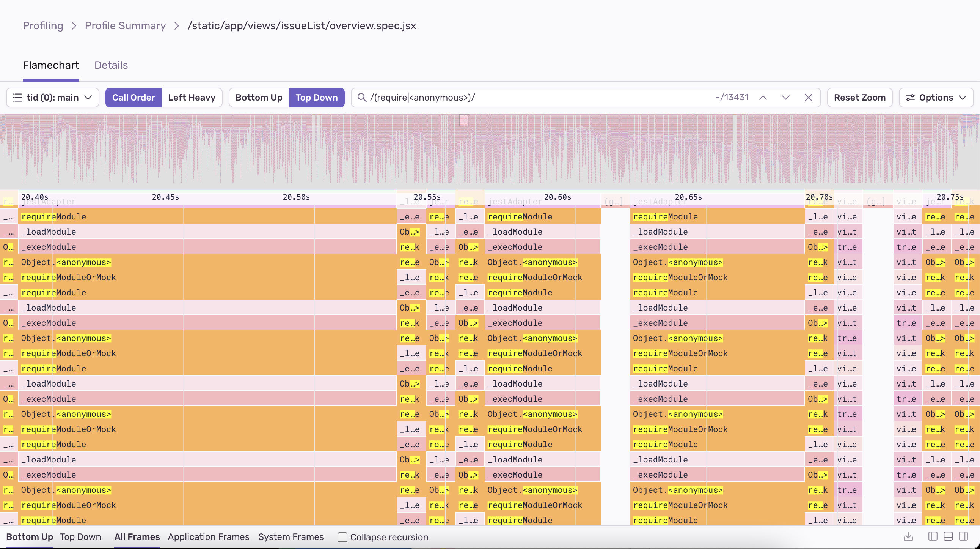Viewport: 980px width, 549px height.
Task: Filter by System Frames
Action: point(291,537)
